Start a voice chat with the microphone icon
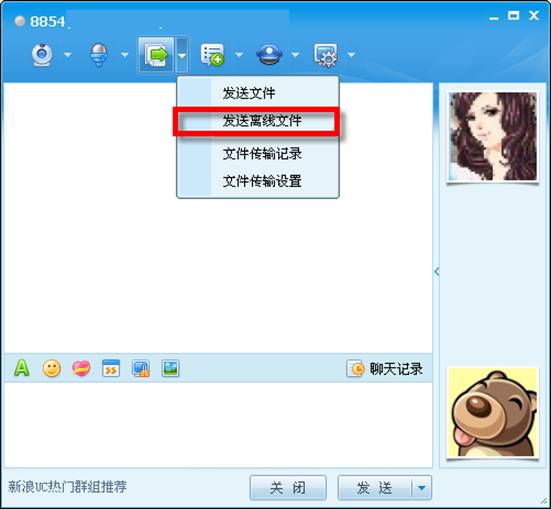 point(99,54)
